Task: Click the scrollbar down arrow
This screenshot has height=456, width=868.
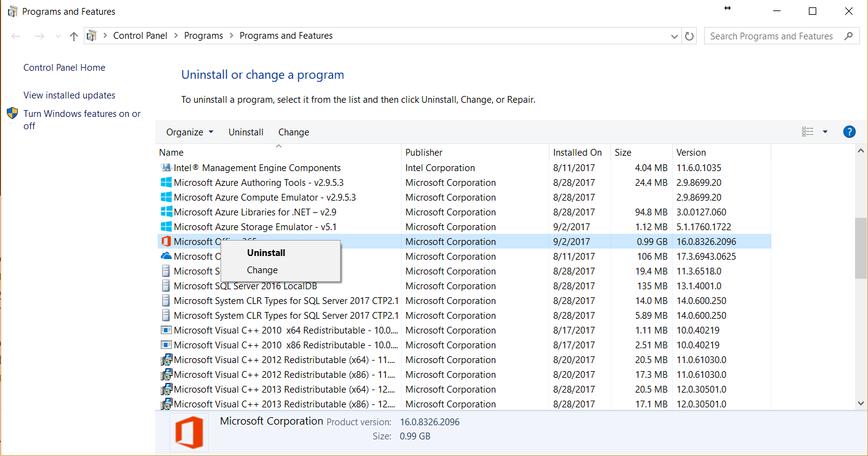Action: pos(861,403)
